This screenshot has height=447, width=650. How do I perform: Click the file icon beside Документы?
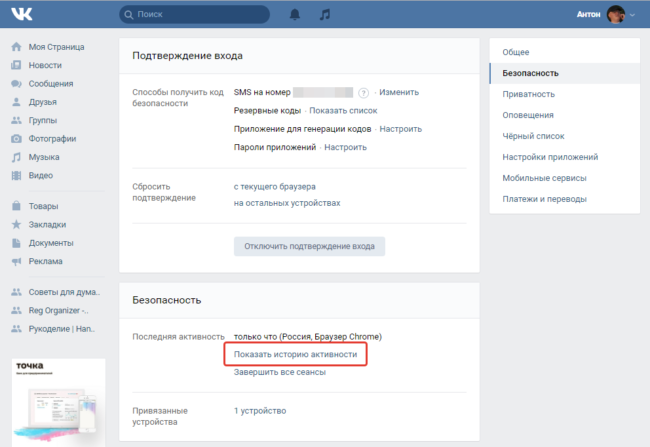[x=16, y=243]
